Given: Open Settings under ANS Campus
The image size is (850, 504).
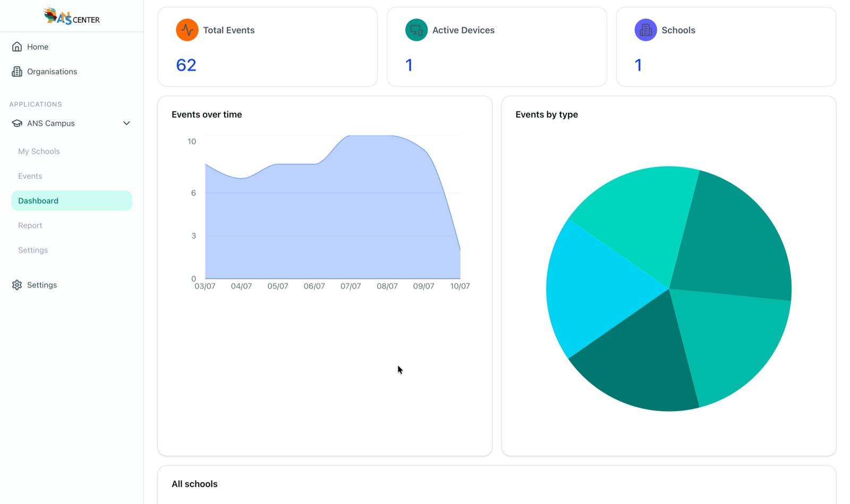Looking at the screenshot, I should 33,250.
